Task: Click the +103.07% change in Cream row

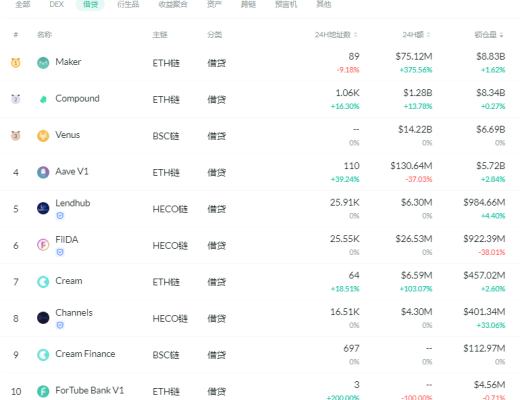Action: pos(416,289)
